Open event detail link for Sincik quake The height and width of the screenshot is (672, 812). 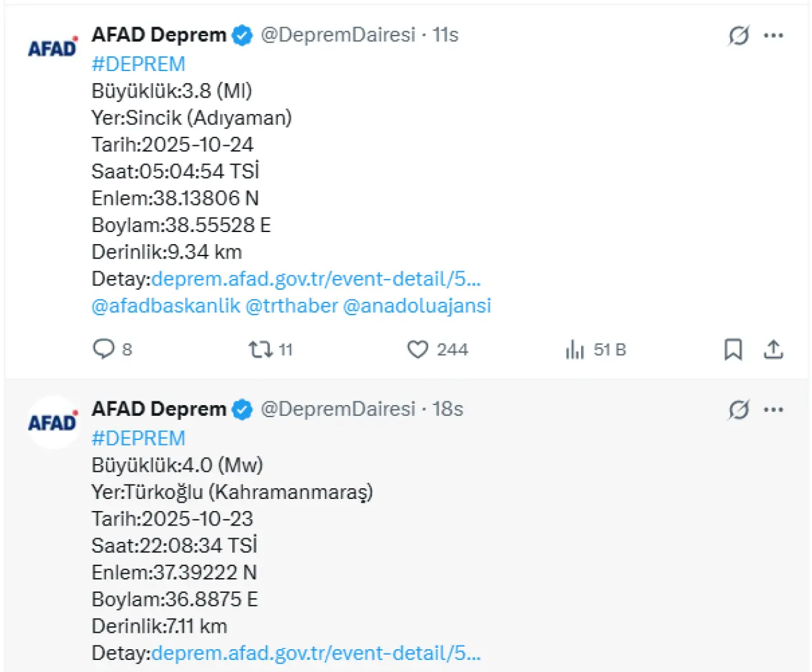(316, 279)
